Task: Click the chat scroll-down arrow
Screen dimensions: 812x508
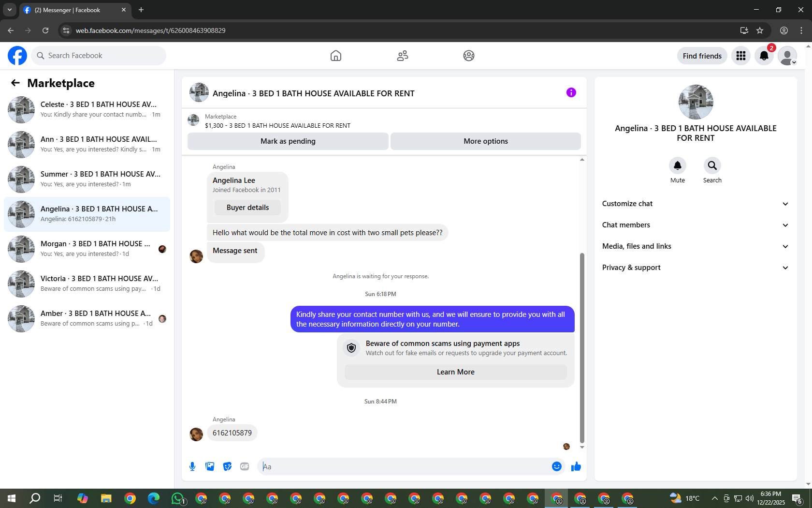Action: (x=582, y=447)
